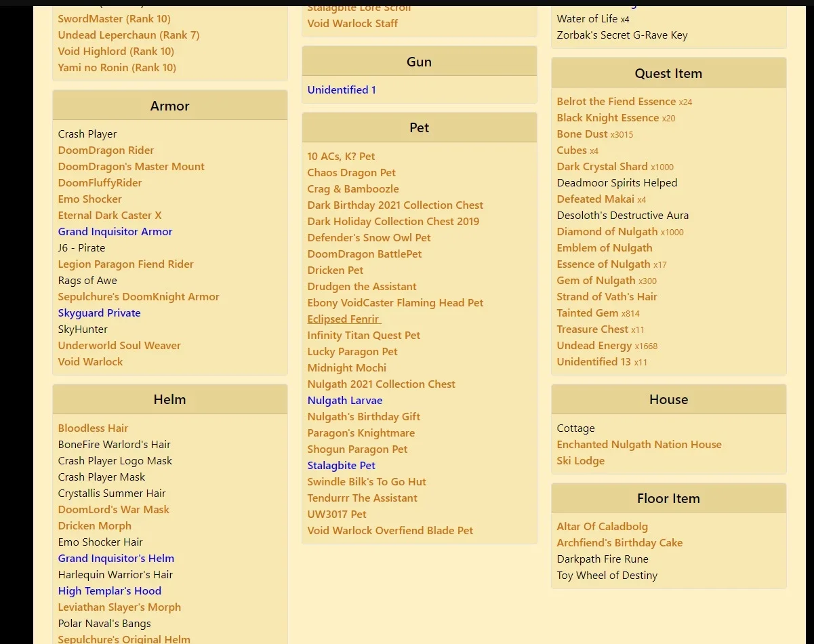
Task: Open the underlined Eclipsed Fenrir link
Action: pyautogui.click(x=344, y=319)
